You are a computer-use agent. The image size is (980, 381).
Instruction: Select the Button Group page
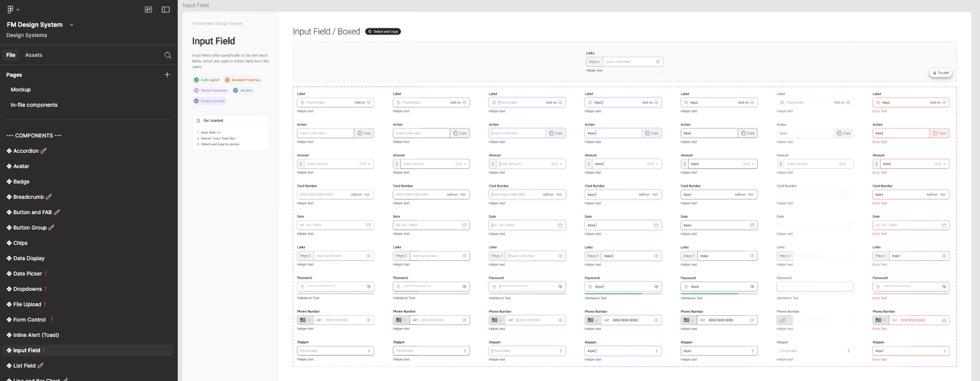click(88, 228)
